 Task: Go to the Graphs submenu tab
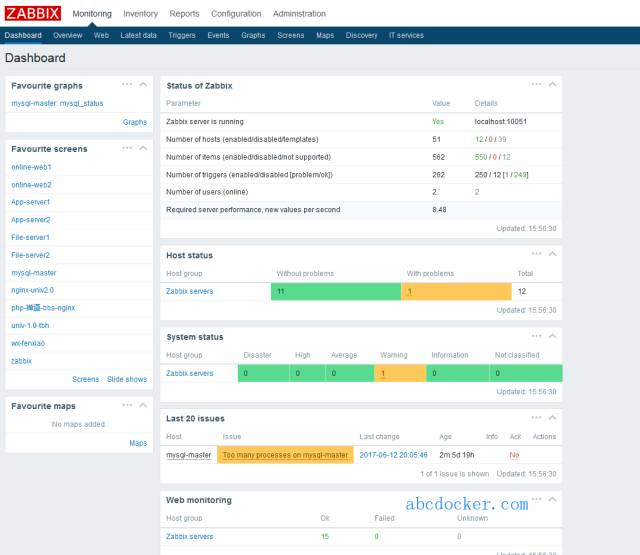pos(253,35)
